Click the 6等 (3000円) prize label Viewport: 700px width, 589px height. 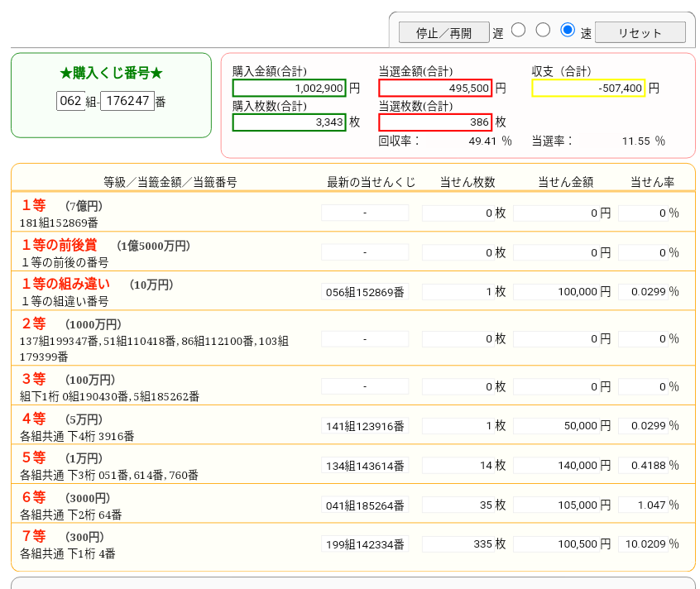click(x=65, y=497)
